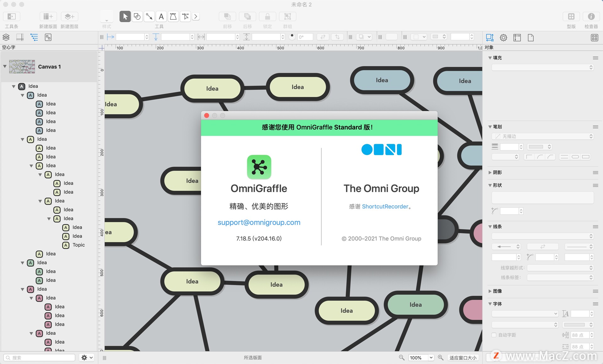Click the Lock (锁定) button
The width and height of the screenshot is (603, 364).
click(268, 17)
